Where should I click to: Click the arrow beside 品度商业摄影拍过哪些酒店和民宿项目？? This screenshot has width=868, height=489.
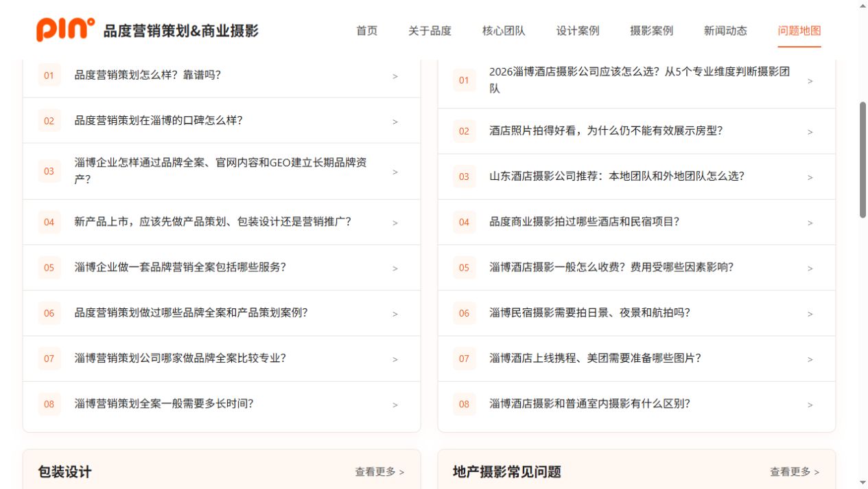[810, 223]
